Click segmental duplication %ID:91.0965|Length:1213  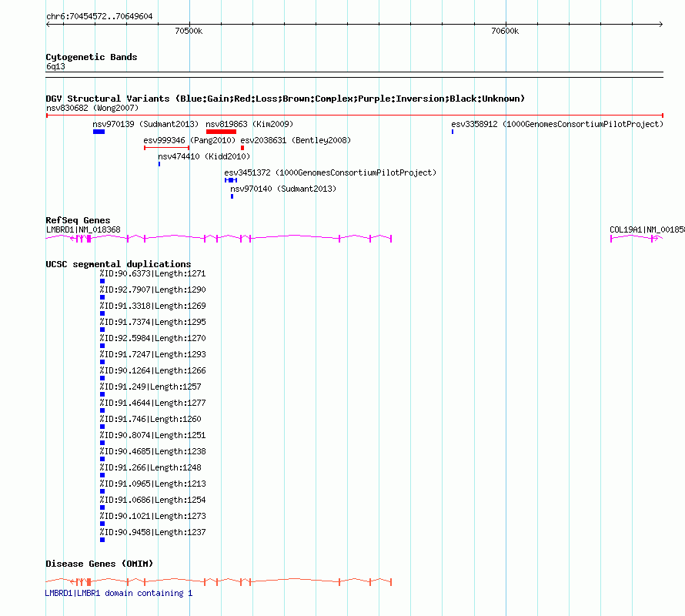(152, 484)
